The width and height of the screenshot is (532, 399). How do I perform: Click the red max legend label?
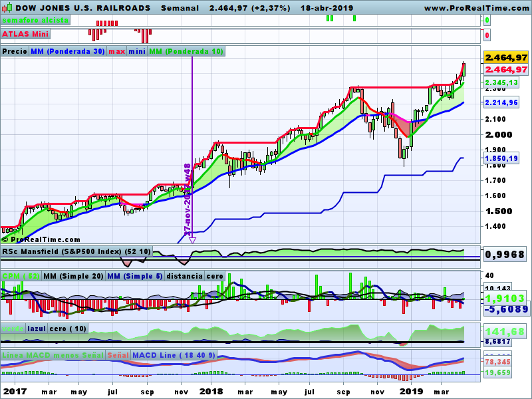[x=117, y=51]
